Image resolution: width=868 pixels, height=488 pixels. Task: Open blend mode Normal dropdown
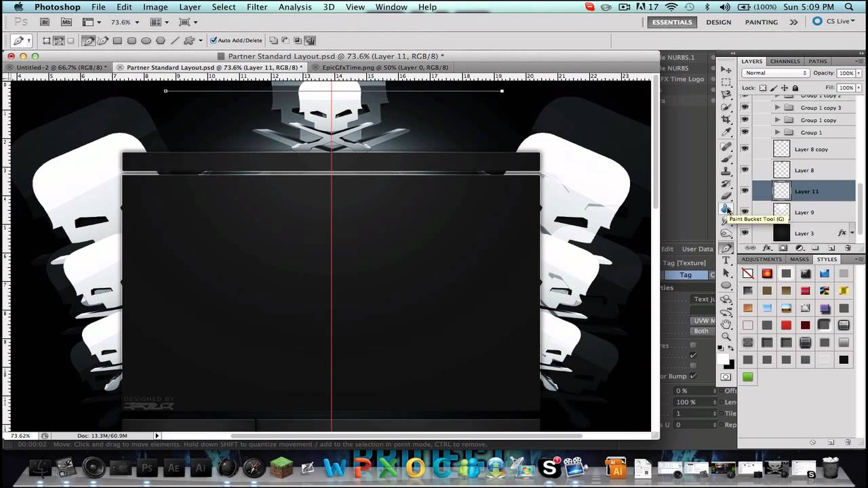(776, 73)
